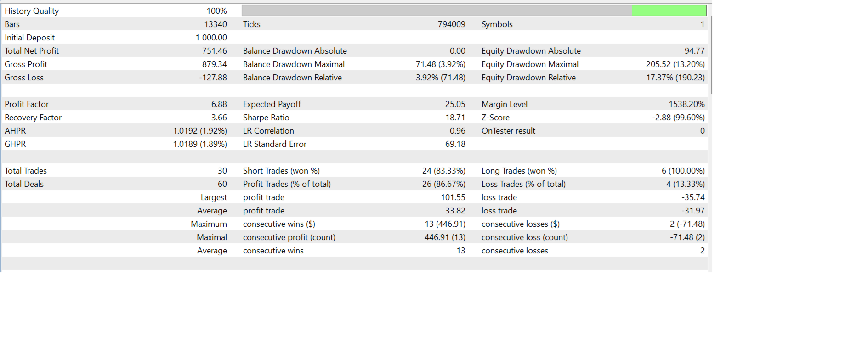Click the "Equity Drawdown Relative" label
This screenshot has height=359, width=868.
[x=528, y=78]
